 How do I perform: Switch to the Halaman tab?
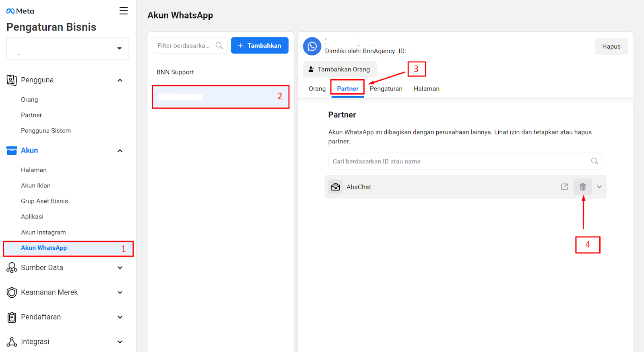[x=427, y=89]
